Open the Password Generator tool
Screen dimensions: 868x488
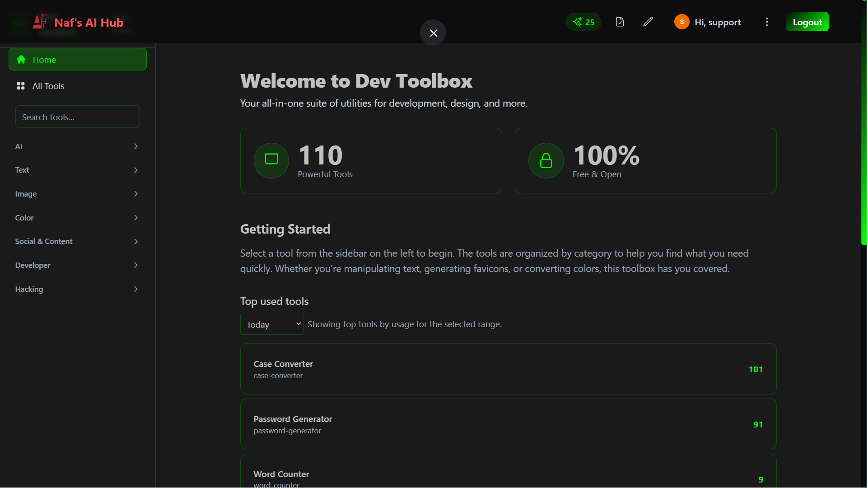point(508,424)
